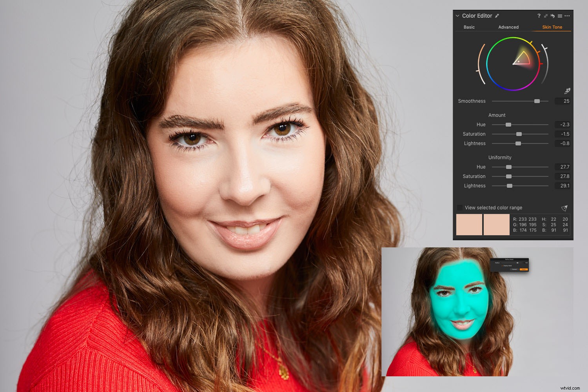
Task: Collapse the Color Editor panel with its chevron
Action: 457,16
